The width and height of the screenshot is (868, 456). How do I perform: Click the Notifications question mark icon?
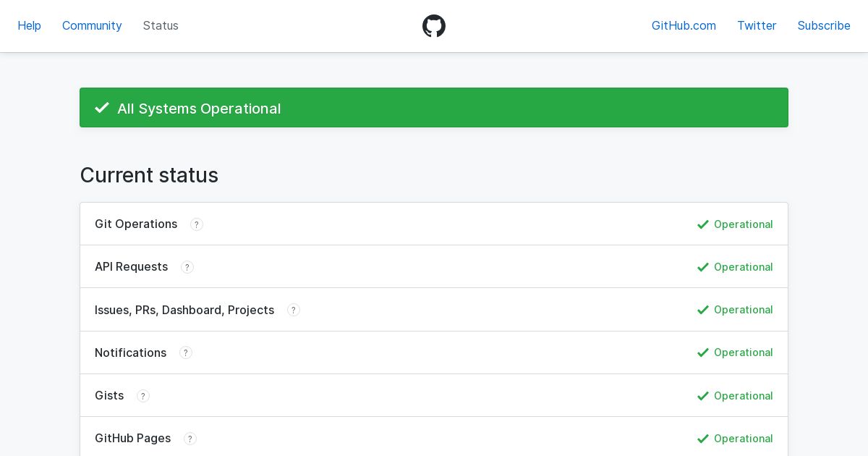[186, 352]
